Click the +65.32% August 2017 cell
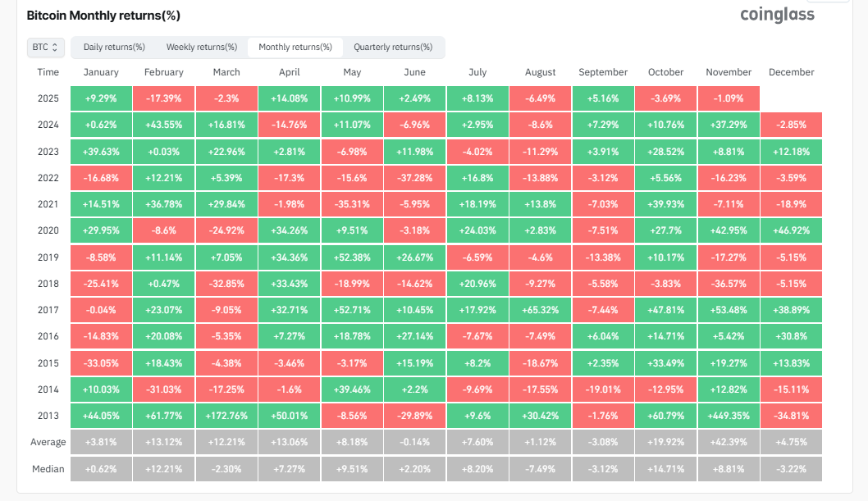The width and height of the screenshot is (868, 501). click(540, 310)
